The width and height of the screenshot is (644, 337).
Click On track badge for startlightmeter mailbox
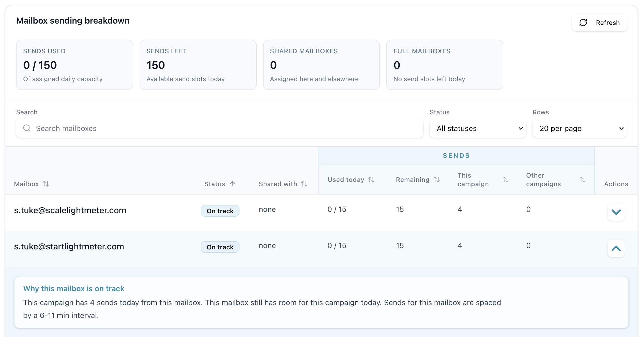click(220, 247)
